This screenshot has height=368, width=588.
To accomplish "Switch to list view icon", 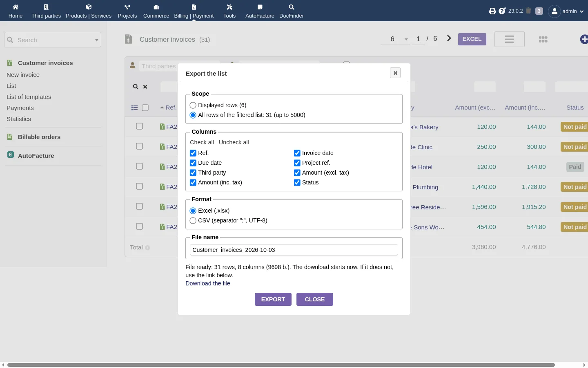I will click(509, 39).
